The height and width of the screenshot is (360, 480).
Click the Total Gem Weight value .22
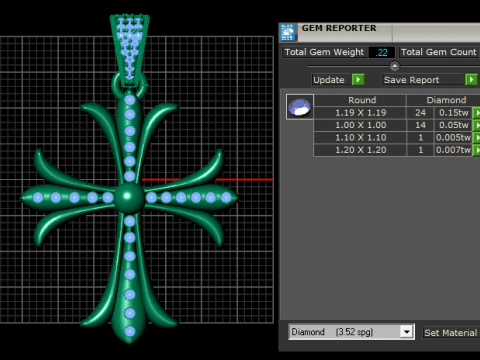pos(382,52)
